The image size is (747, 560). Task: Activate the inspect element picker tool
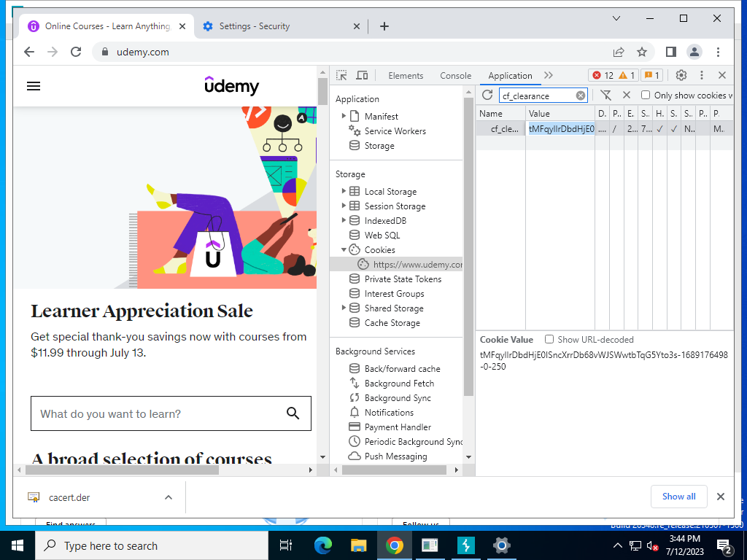[x=341, y=75]
